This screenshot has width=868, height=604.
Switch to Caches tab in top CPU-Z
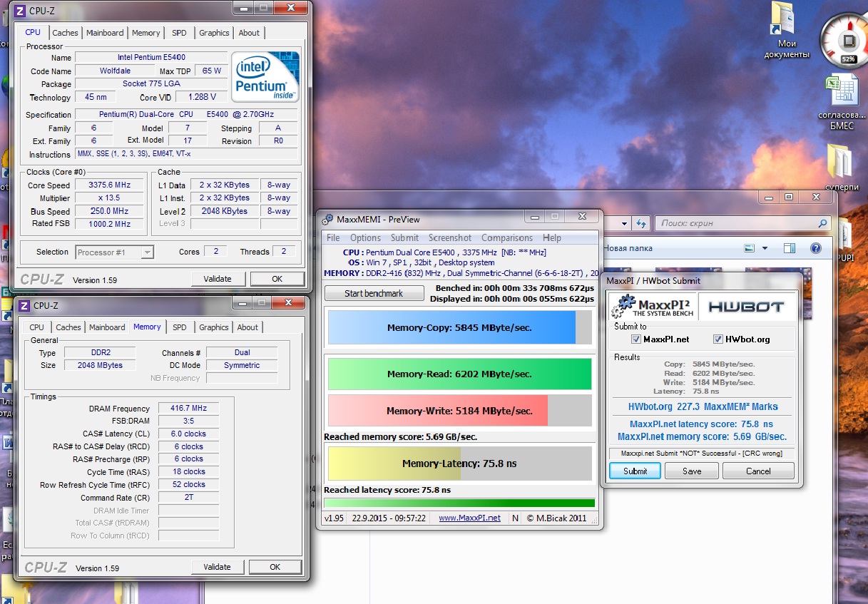65,33
